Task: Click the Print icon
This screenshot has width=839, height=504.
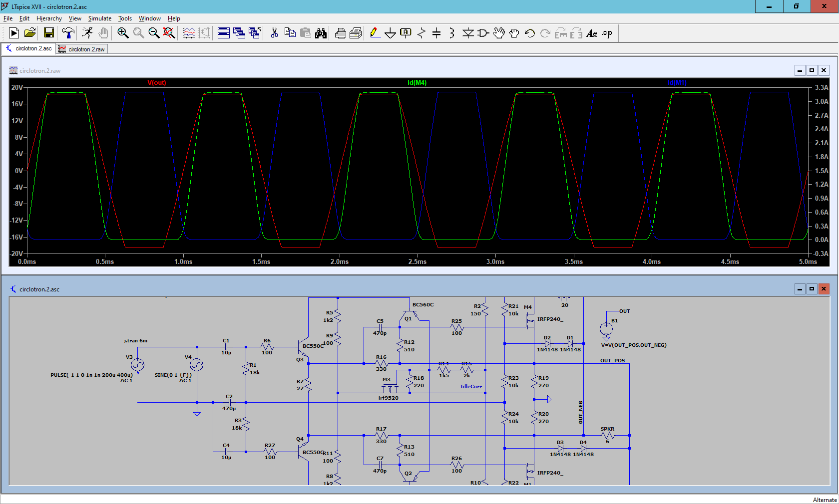Action: pyautogui.click(x=341, y=33)
